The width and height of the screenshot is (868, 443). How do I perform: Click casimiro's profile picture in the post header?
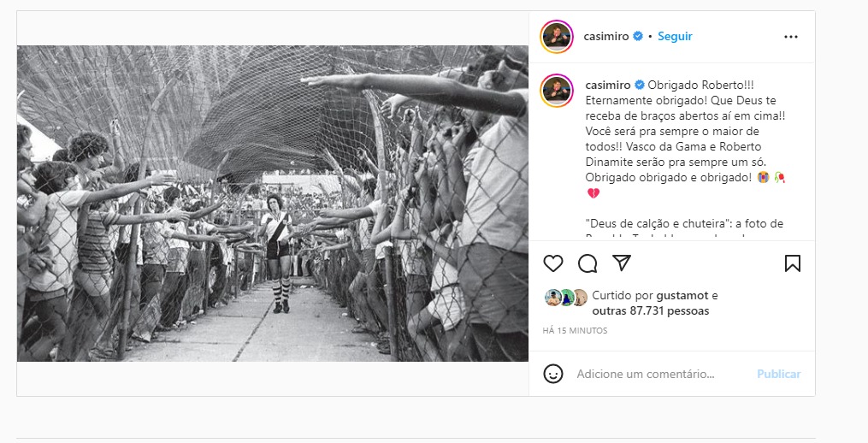557,37
